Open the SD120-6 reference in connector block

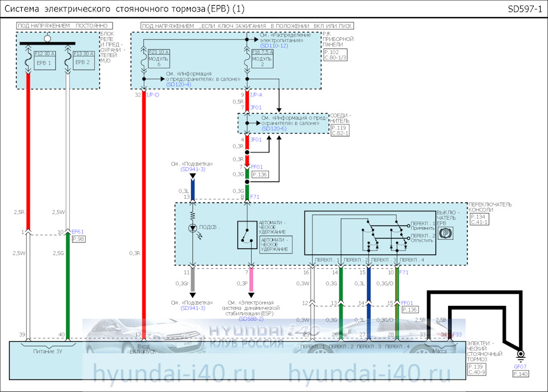(x=274, y=128)
